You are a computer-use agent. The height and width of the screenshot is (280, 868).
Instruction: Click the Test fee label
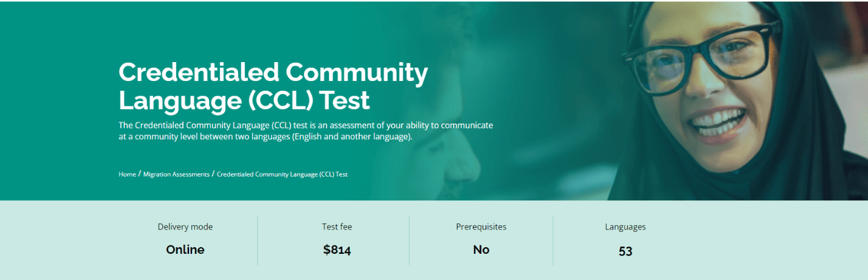coord(337,227)
